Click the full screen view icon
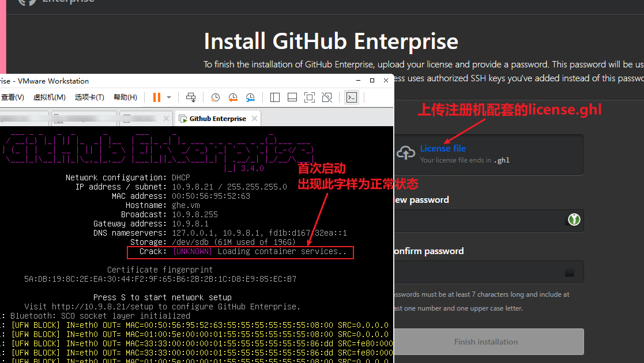Viewport: 644px width, 363px height. pyautogui.click(x=310, y=97)
